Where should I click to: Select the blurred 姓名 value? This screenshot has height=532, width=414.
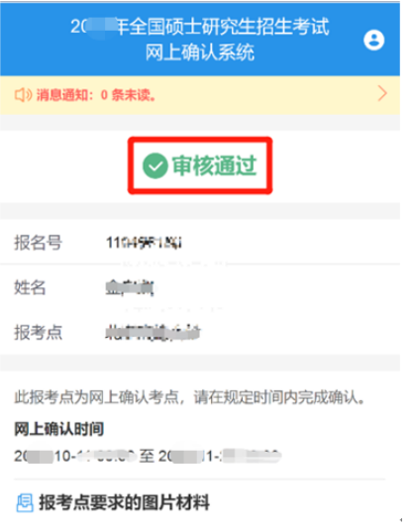(x=130, y=287)
